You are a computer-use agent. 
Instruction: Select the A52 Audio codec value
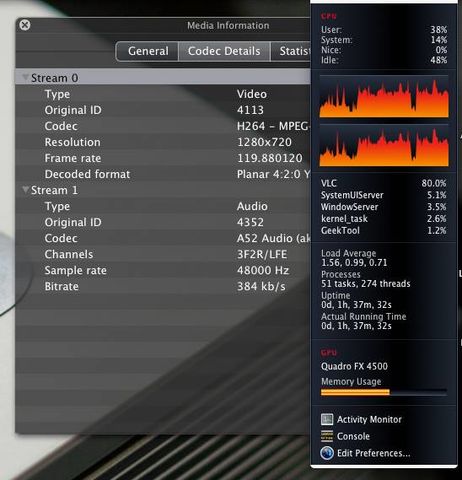tap(273, 238)
